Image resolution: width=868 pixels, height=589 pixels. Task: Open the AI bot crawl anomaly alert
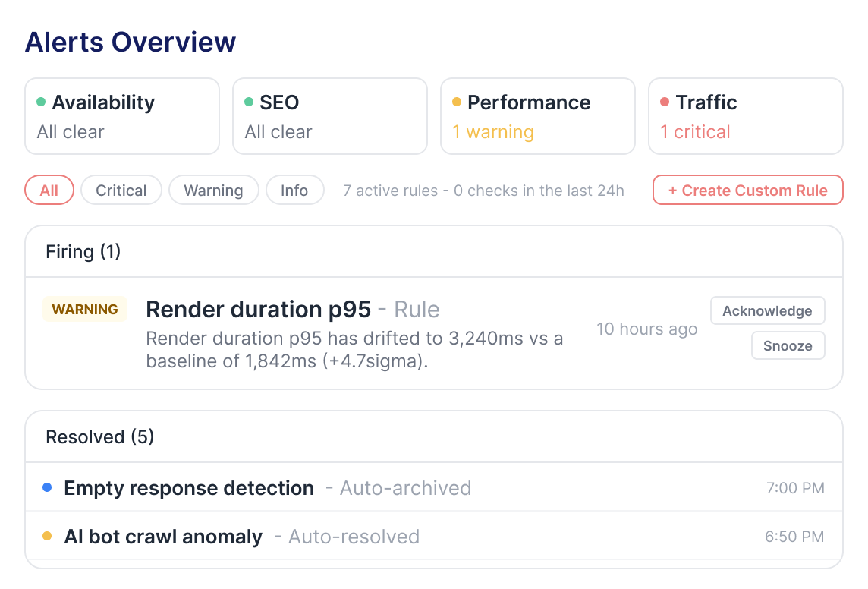click(x=434, y=536)
